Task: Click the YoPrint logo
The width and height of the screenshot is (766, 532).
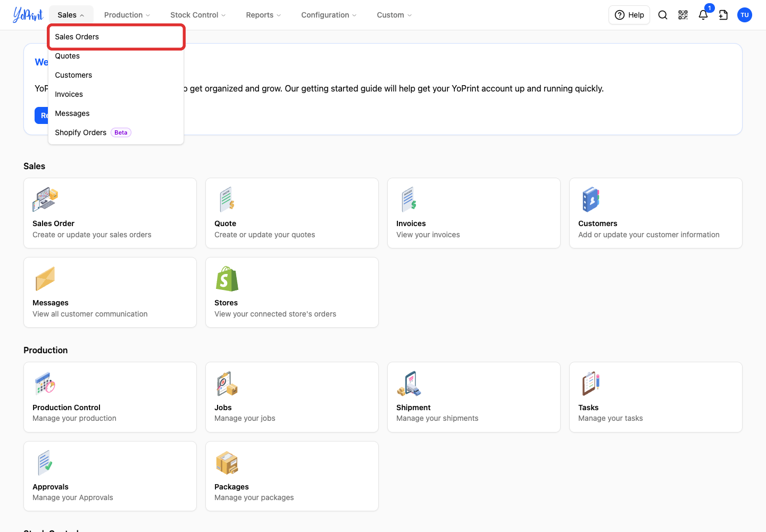Action: (28, 15)
